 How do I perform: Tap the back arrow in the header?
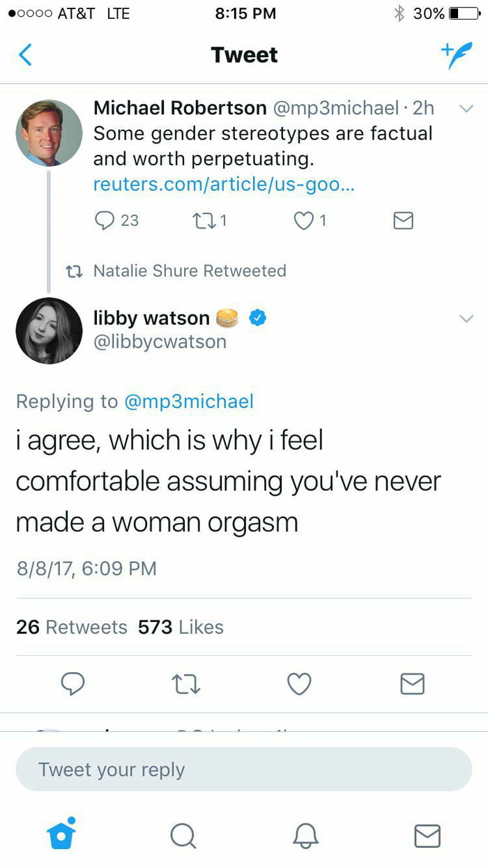(x=25, y=54)
